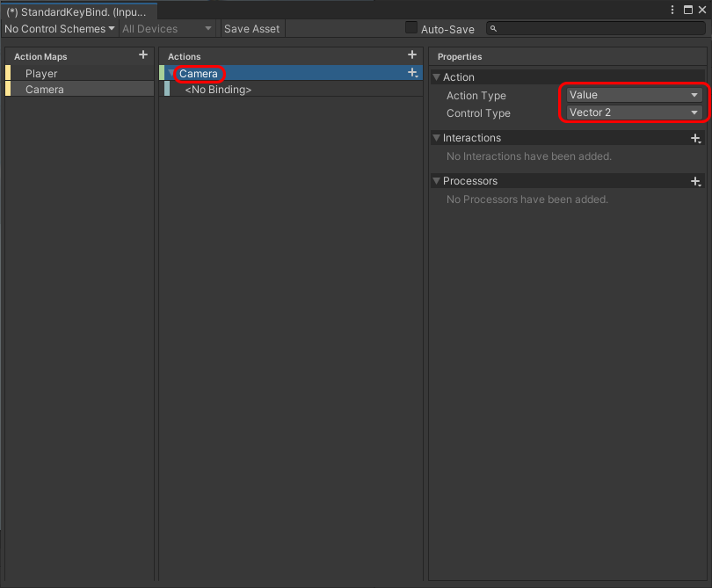Screen dimensions: 712x588
Task: Open the Control Type Vector 2 dropdown
Action: coord(634,113)
